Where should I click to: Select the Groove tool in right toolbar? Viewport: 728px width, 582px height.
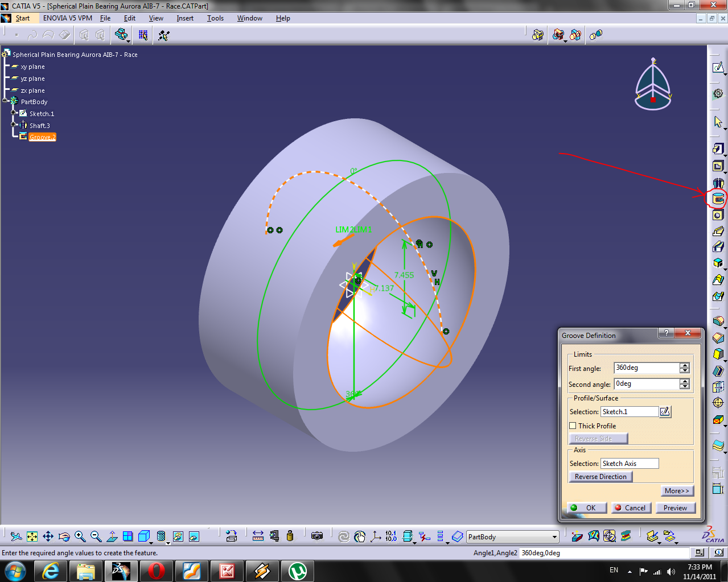718,199
